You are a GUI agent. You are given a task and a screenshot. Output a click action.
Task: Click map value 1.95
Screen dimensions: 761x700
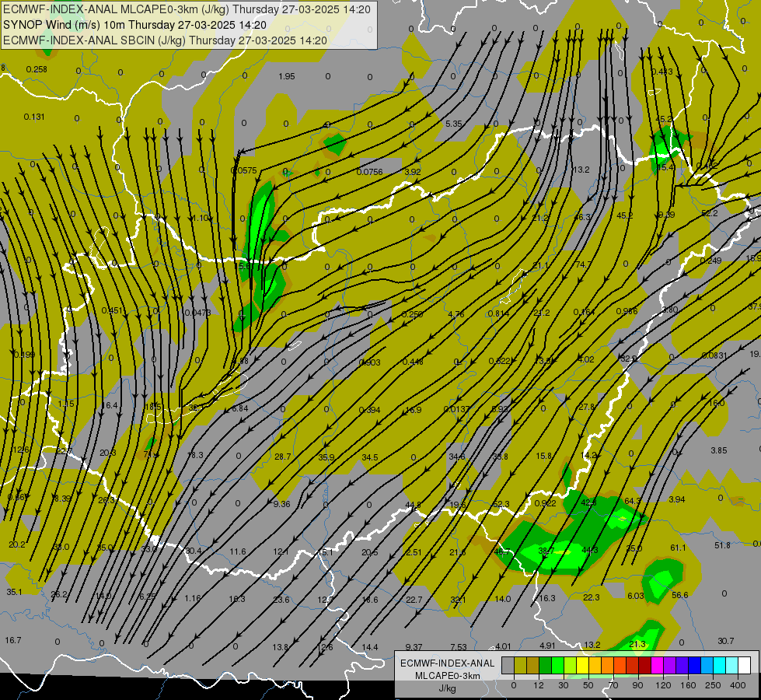pyautogui.click(x=287, y=76)
